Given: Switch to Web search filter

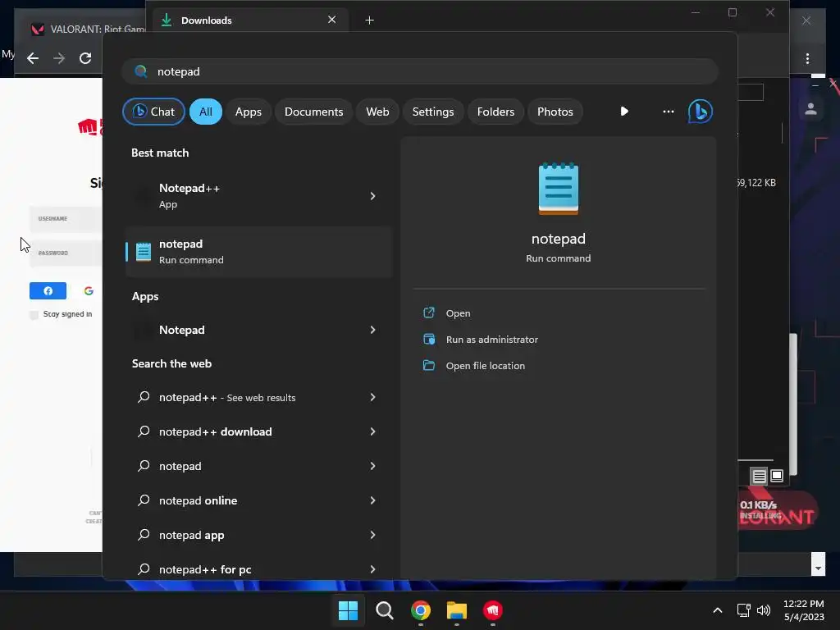Looking at the screenshot, I should pos(377,112).
